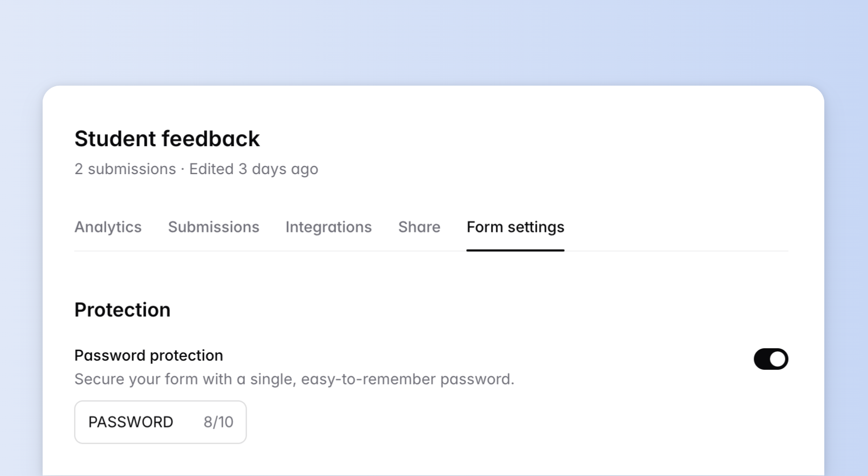Open the Analytics tab
Viewport: 868px width, 476px height.
[x=108, y=227]
